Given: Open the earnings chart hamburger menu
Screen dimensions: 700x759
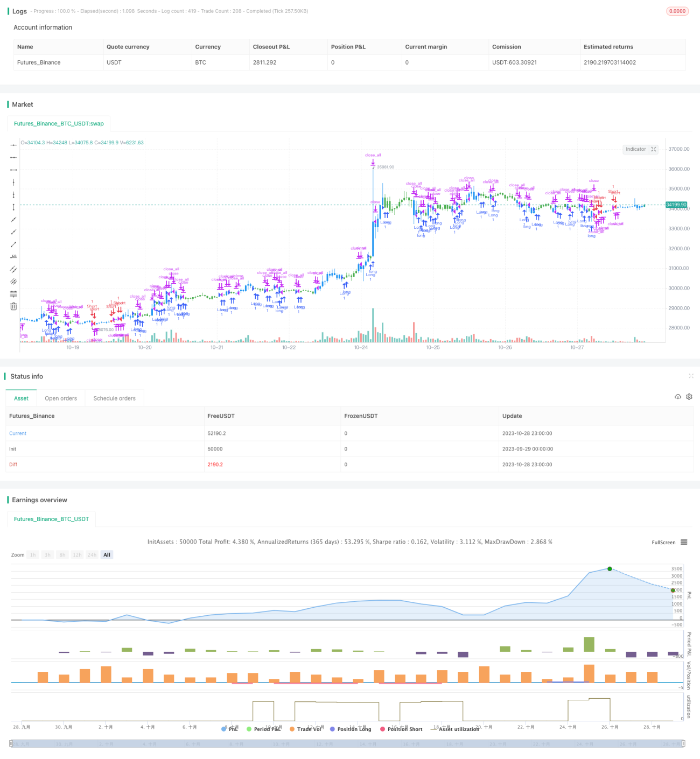Looking at the screenshot, I should (x=684, y=542).
